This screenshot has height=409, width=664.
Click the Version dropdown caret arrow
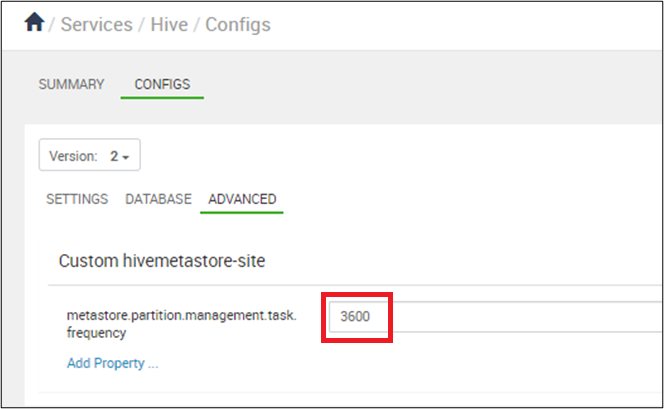(125, 157)
